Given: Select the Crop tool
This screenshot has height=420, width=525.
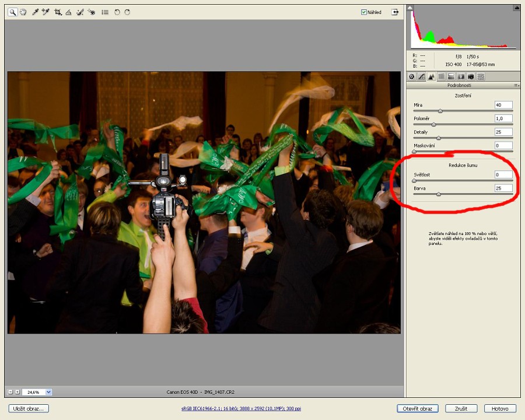Looking at the screenshot, I should point(58,12).
